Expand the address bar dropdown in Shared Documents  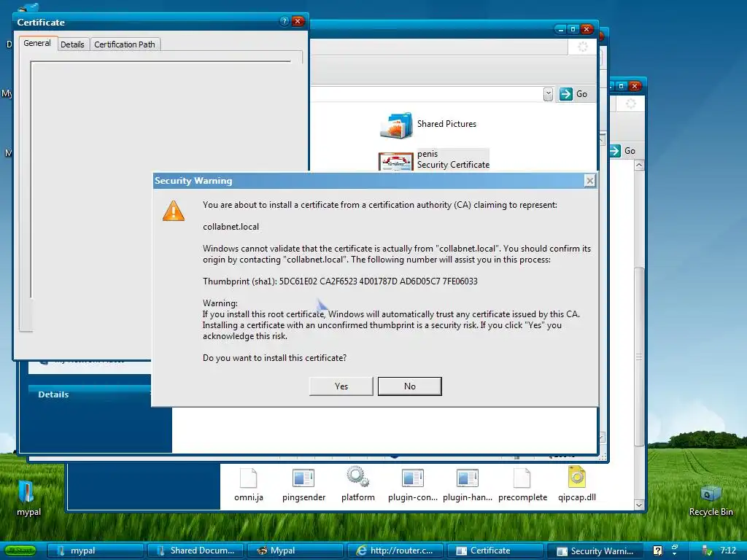pos(548,94)
